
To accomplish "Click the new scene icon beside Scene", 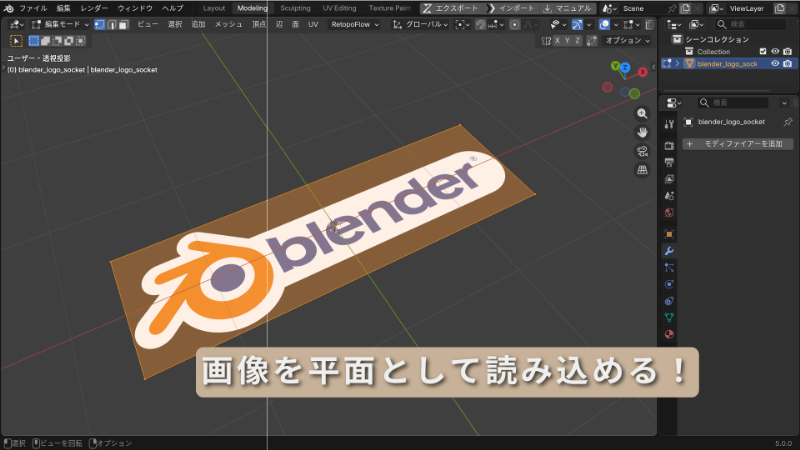I will [x=686, y=8].
